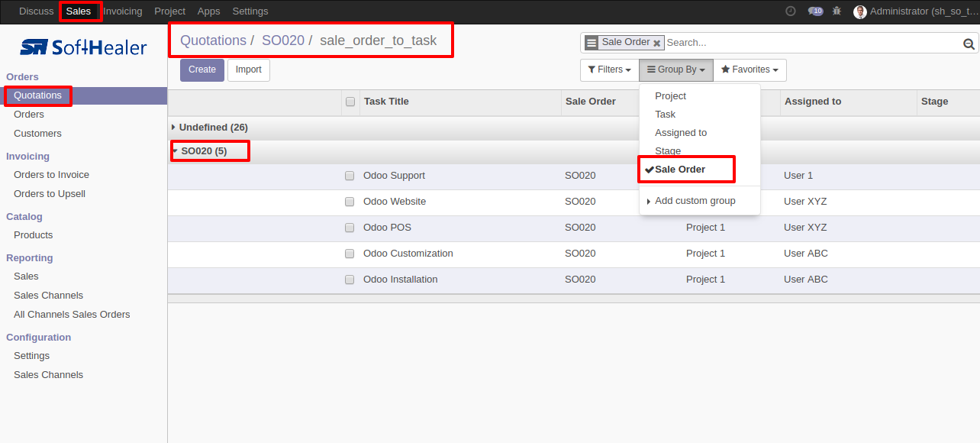
Task: Click the search magnifier icon
Action: (x=969, y=44)
